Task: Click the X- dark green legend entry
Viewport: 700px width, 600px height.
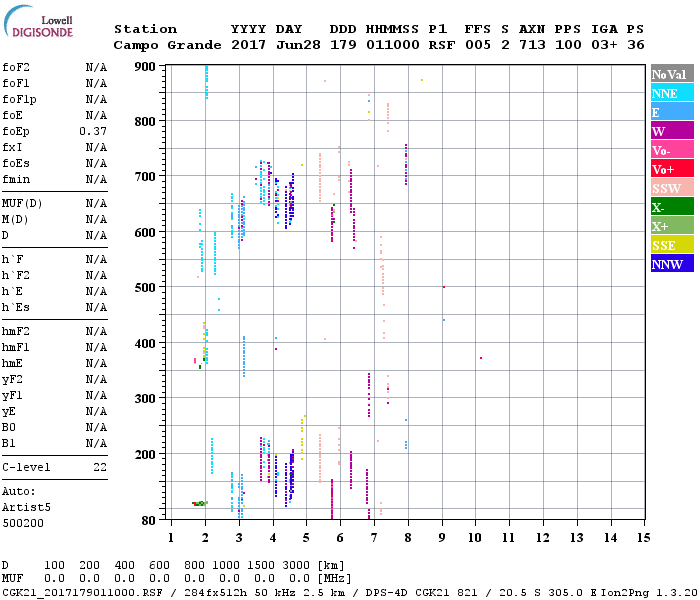Action: tap(671, 207)
